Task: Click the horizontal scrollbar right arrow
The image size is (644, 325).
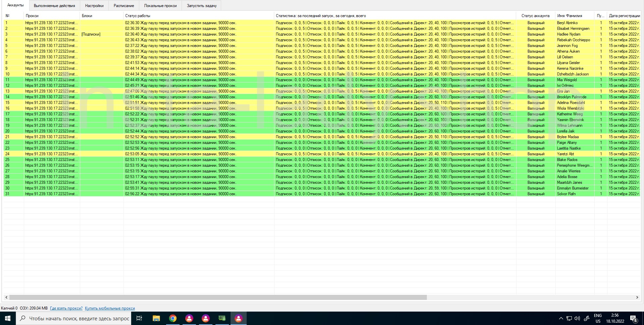Action: (637, 297)
